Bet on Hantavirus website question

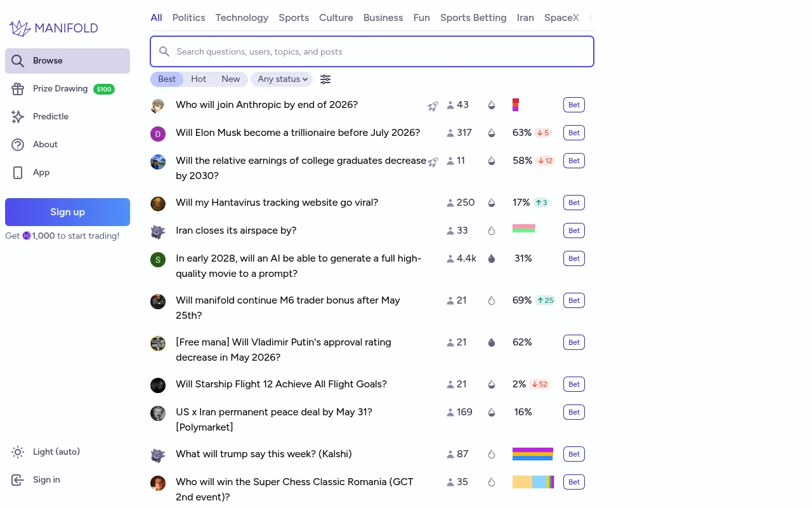574,203
